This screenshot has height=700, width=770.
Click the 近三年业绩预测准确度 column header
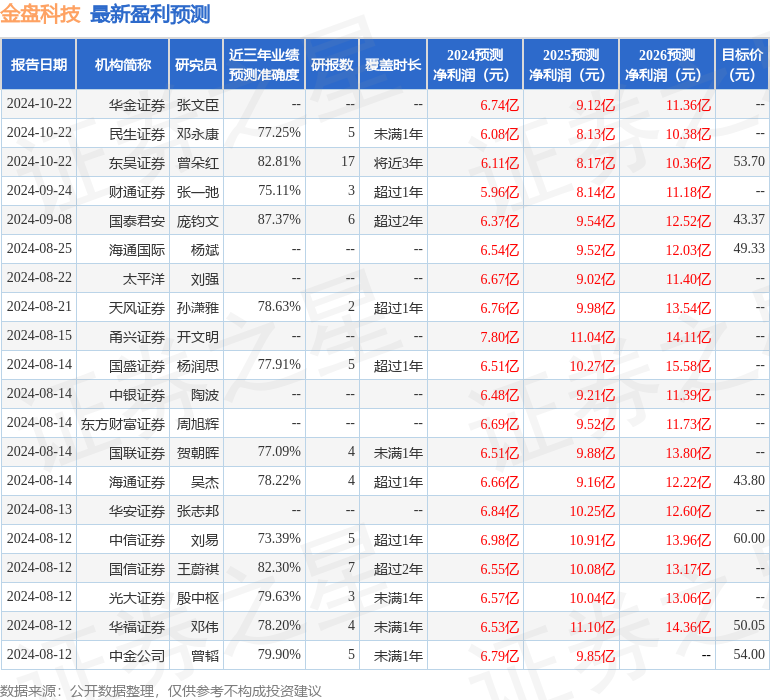point(264,65)
